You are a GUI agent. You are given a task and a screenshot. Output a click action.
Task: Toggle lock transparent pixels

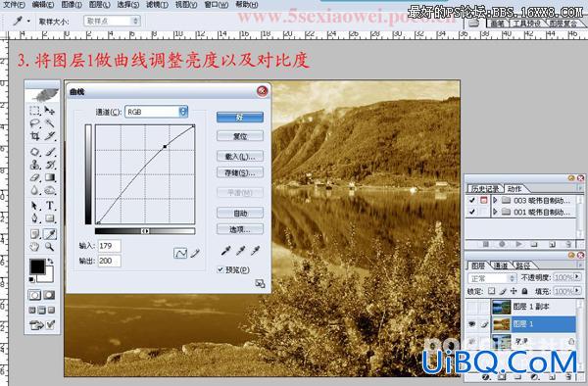click(491, 291)
